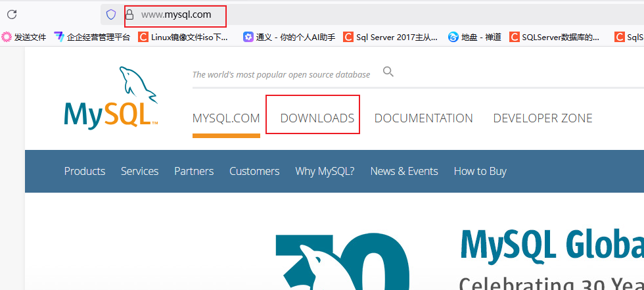Open the Products menu
The height and width of the screenshot is (290, 644).
click(x=85, y=171)
